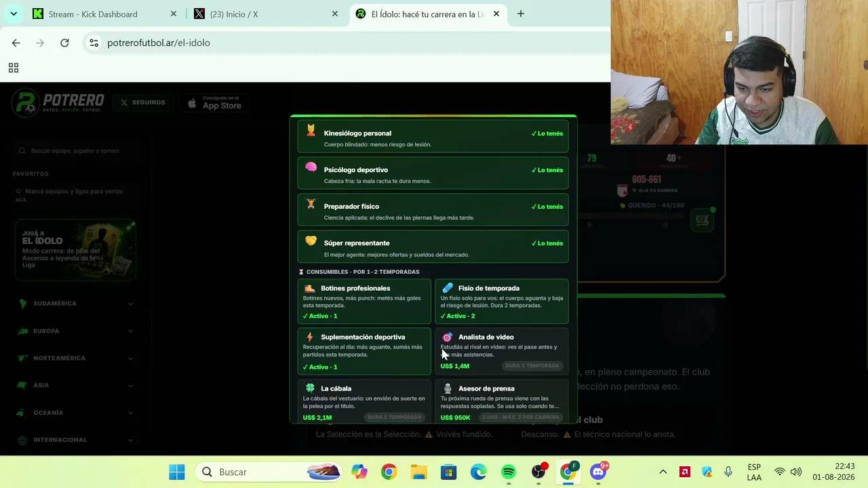The width and height of the screenshot is (868, 488).
Task: Close the Inicio / X tab
Action: pos(335,14)
